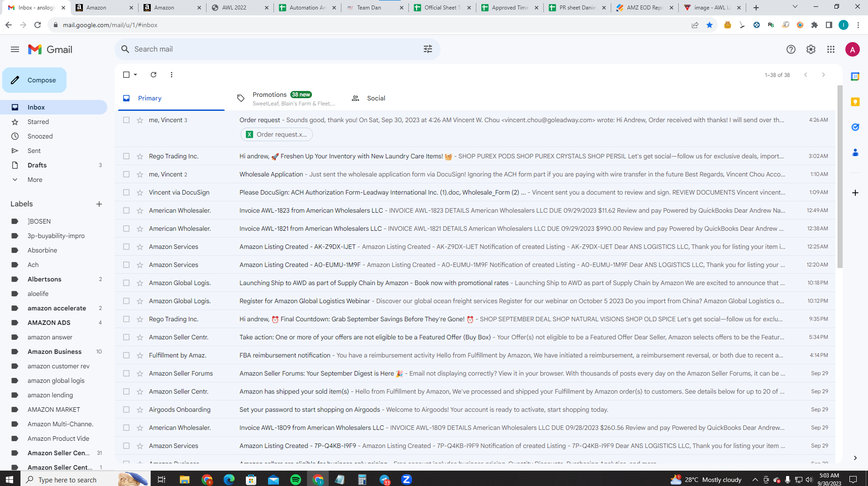The height and width of the screenshot is (486, 868).
Task: Open the Gmail main menu hamburger
Action: click(15, 49)
